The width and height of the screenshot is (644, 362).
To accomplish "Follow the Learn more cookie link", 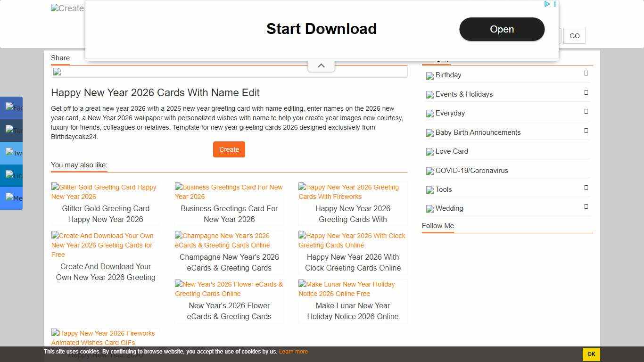I will tap(293, 352).
